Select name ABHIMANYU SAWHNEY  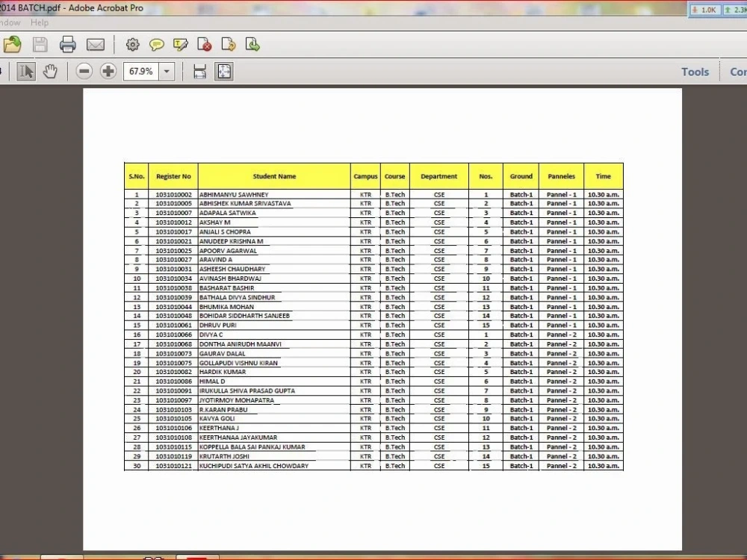[x=234, y=195]
